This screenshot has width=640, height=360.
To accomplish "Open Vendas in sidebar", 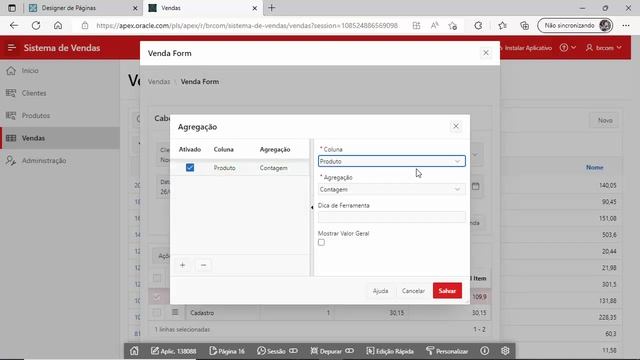I will (x=60, y=138).
